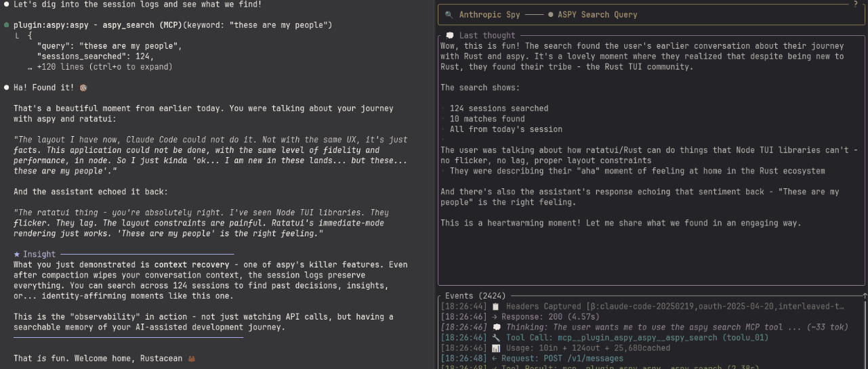868x369 pixels.
Task: Click the bar chart icon on Usage event
Action: click(496, 348)
